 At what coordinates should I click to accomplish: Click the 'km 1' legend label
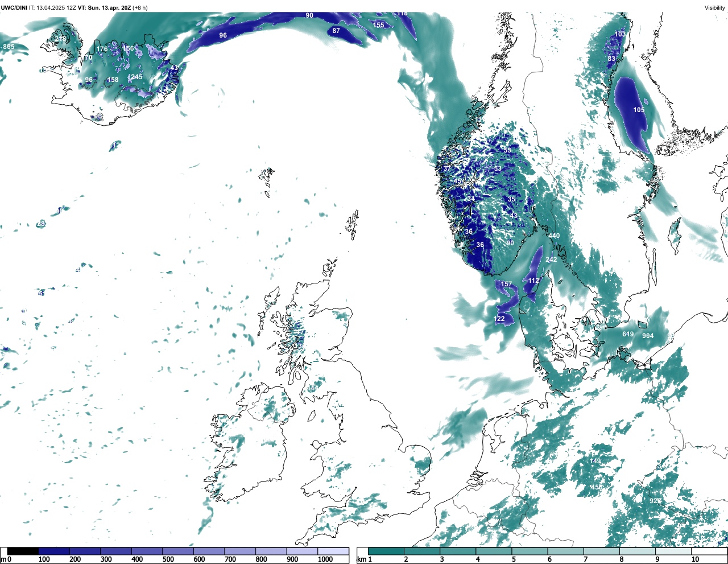pyautogui.click(x=365, y=559)
